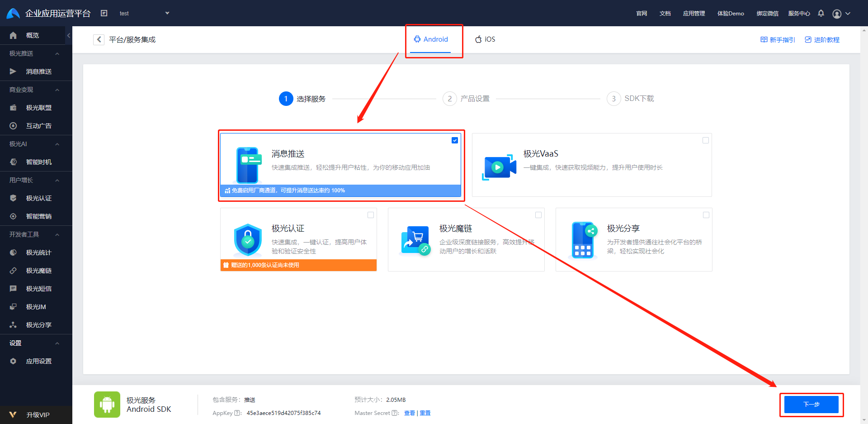
Task: Click 绑定微信 in header
Action: [767, 13]
